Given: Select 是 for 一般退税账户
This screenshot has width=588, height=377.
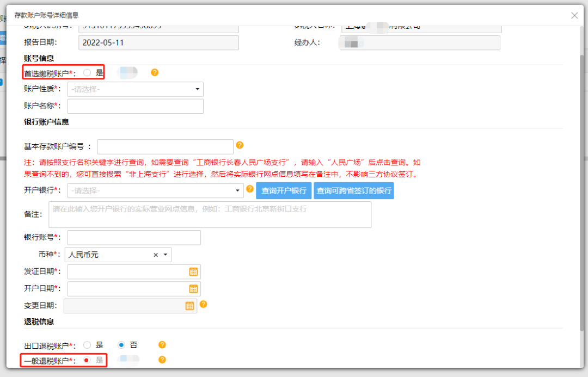Looking at the screenshot, I should pos(87,359).
